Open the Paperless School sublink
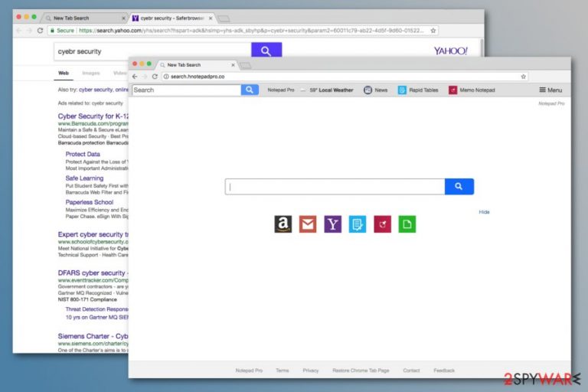Image resolution: width=588 pixels, height=392 pixels. point(90,202)
